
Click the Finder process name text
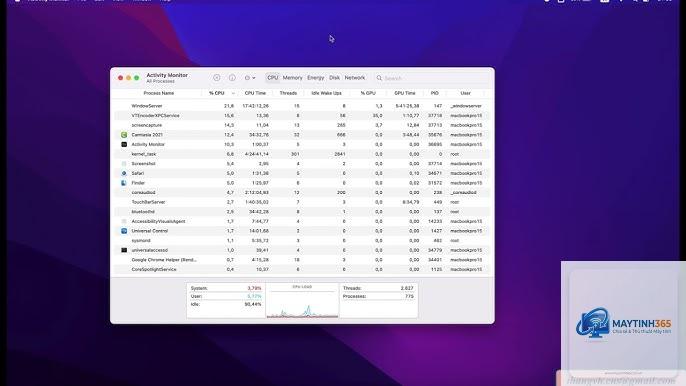pyautogui.click(x=138, y=183)
